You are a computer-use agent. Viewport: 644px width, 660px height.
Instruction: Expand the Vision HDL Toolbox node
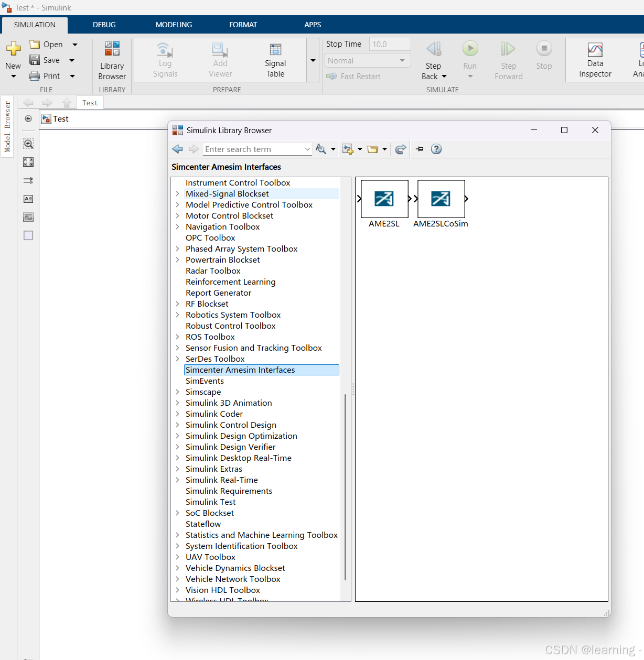pyautogui.click(x=177, y=590)
